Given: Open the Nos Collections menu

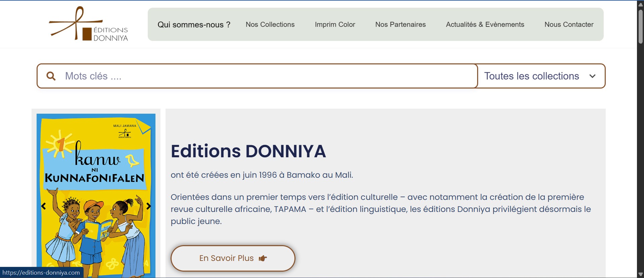Looking at the screenshot, I should (270, 24).
